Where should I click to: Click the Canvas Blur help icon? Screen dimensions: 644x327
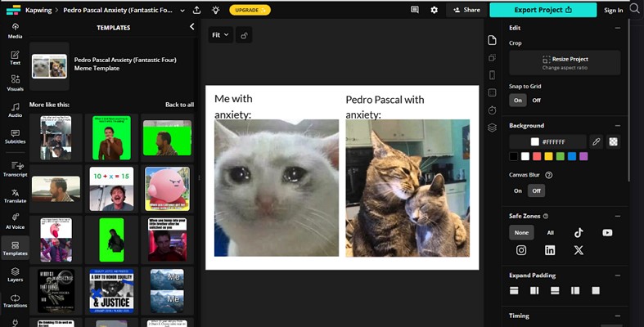549,175
